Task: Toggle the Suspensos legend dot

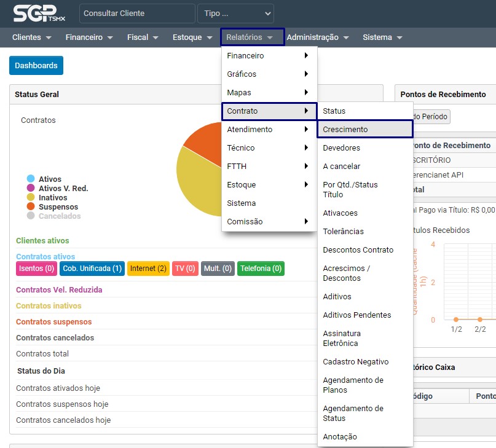Action: [x=30, y=206]
